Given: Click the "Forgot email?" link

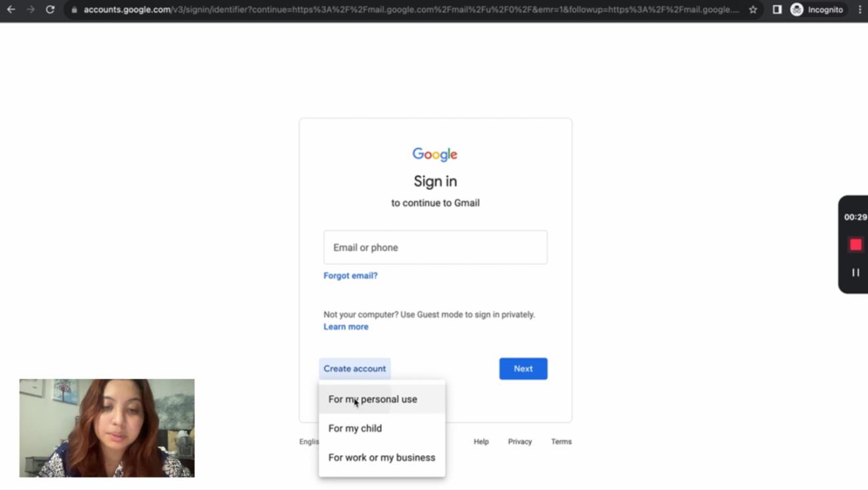Looking at the screenshot, I should pos(350,275).
